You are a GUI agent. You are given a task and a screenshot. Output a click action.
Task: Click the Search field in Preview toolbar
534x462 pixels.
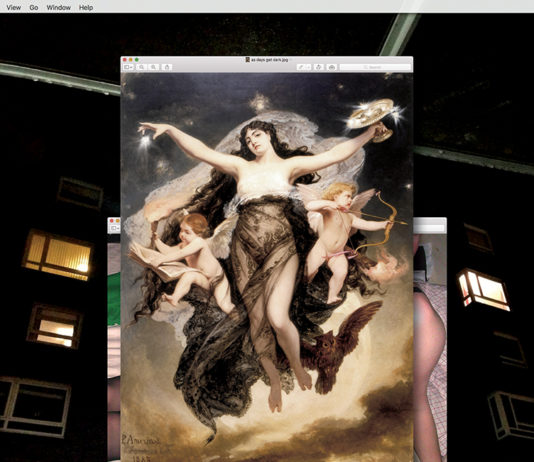pyautogui.click(x=375, y=67)
